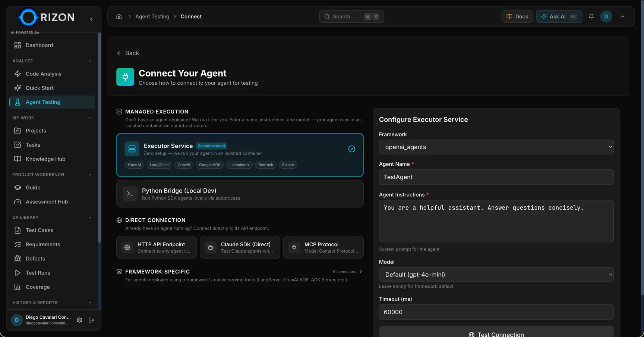This screenshot has height=337, width=644.
Task: Open settings with the gear icon
Action: [x=79, y=320]
